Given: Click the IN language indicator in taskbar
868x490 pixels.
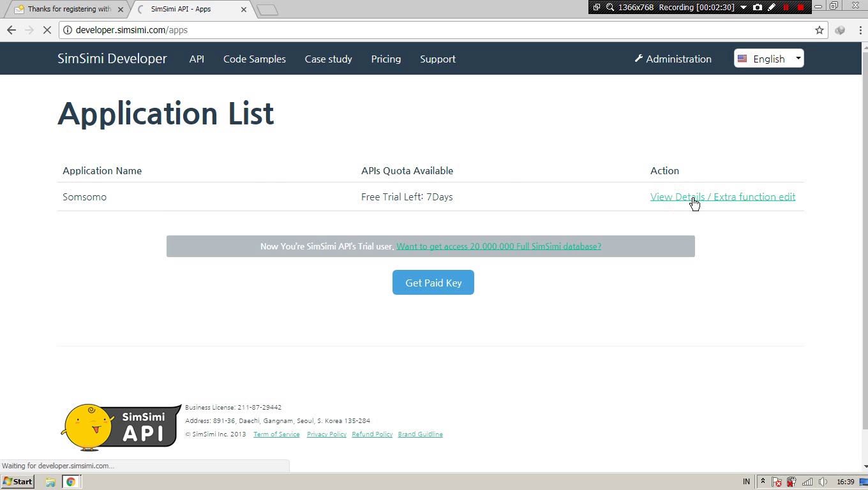Looking at the screenshot, I should coord(747,482).
